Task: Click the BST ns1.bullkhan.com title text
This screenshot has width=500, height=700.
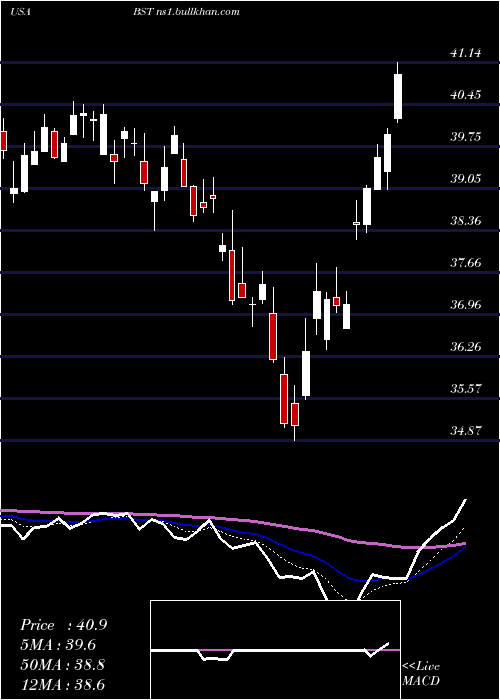Action: 186,12
